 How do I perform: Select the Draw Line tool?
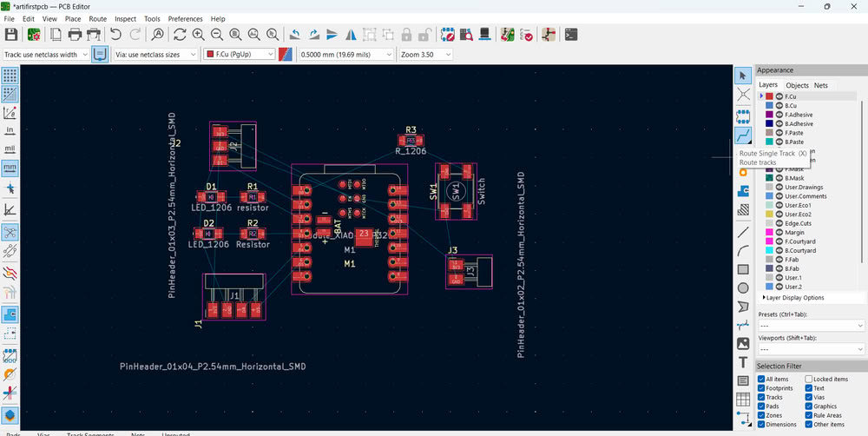click(x=743, y=232)
